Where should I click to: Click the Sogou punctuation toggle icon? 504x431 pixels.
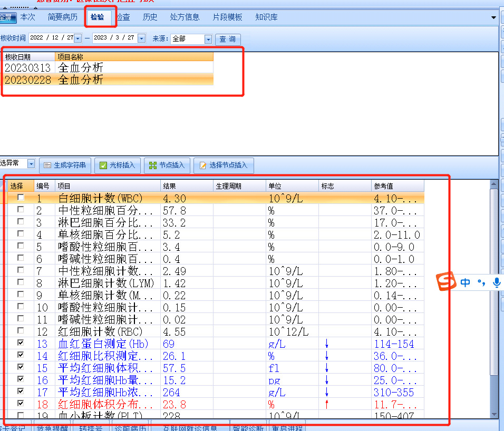(481, 282)
